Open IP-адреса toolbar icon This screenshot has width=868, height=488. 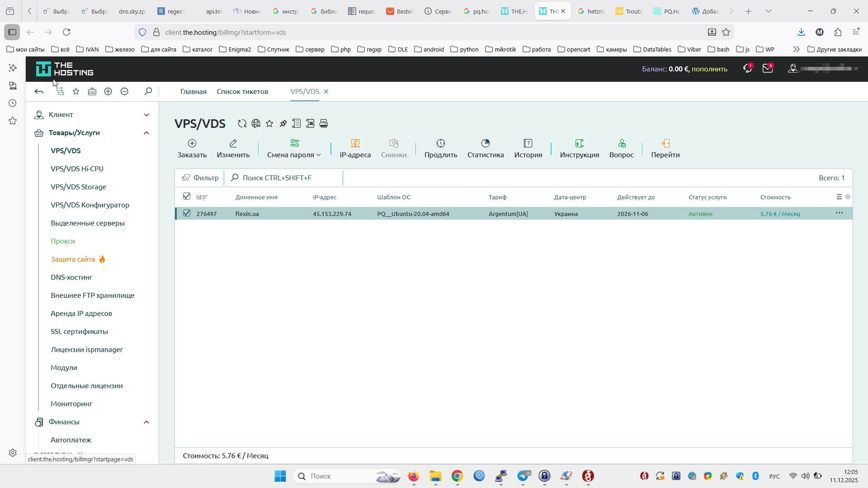click(355, 144)
